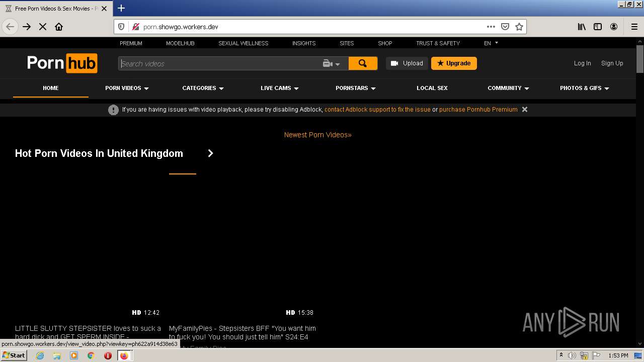The image size is (644, 362).
Task: Focus the 'Search videos' input field
Action: click(x=220, y=63)
